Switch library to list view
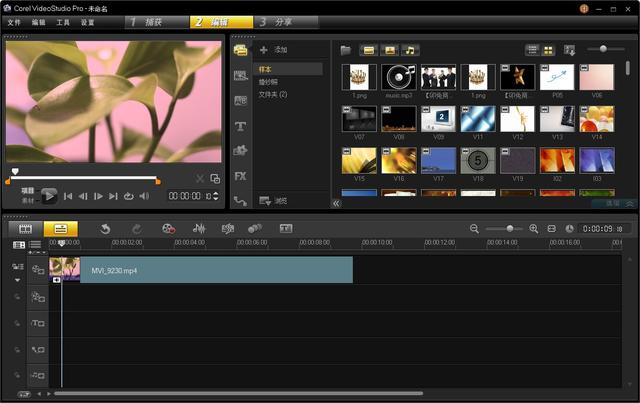 tap(532, 50)
